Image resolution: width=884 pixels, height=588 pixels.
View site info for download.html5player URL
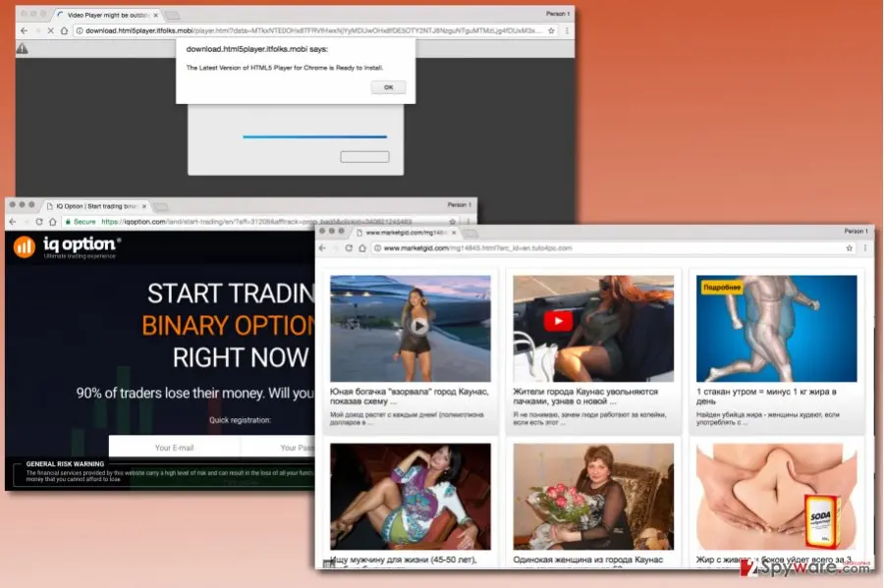pyautogui.click(x=80, y=31)
